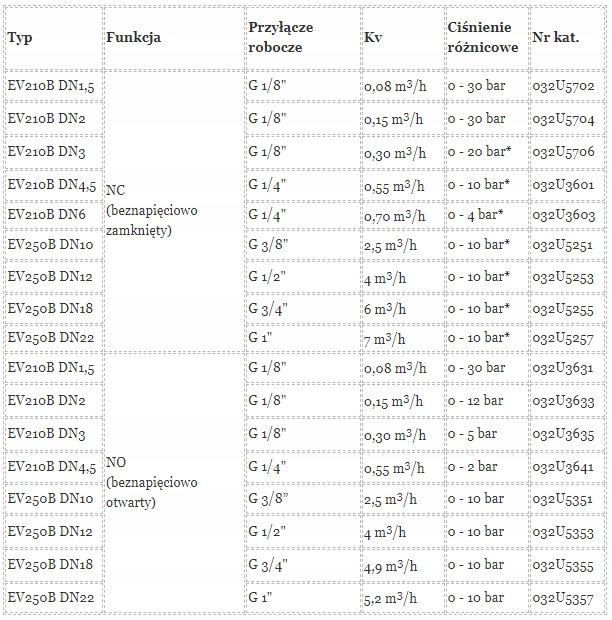
Task: Select catalog number 032U5257
Action: (x=563, y=339)
